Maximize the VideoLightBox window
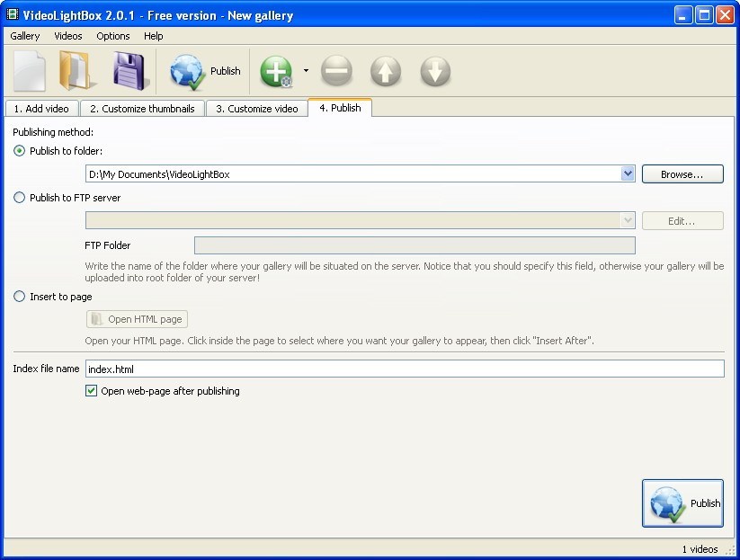The height and width of the screenshot is (560, 740). coord(704,15)
